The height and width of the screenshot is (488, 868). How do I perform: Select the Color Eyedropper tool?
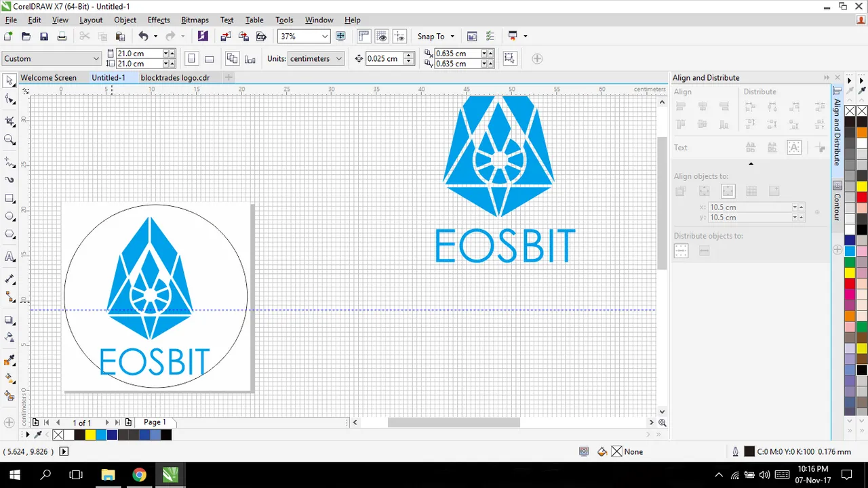coord(9,360)
